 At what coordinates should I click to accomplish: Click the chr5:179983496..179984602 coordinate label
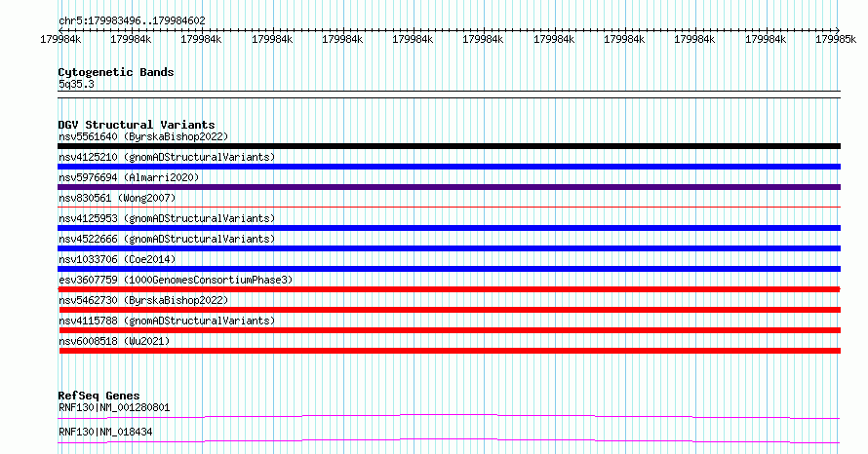click(132, 20)
